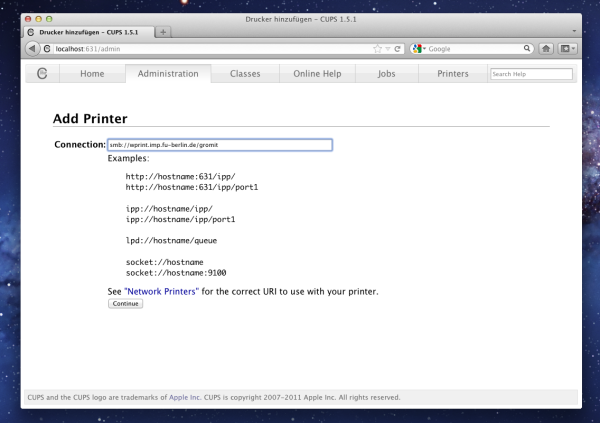Click the example text ipp://hostname/ipp/port1
The image size is (600, 423).
tap(181, 219)
